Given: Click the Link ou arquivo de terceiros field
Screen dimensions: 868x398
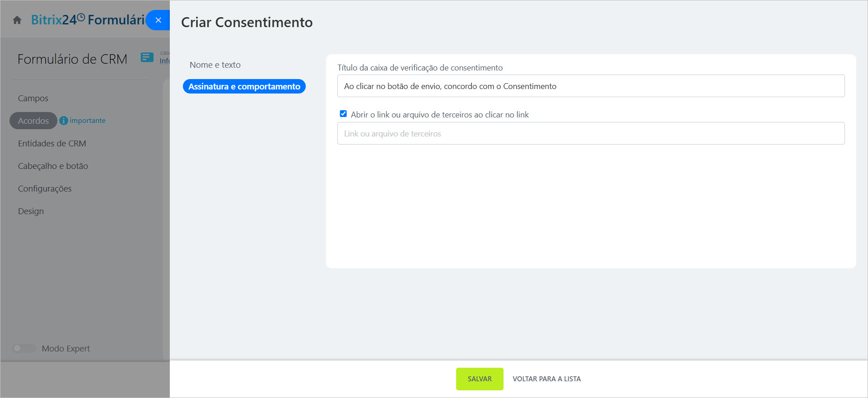Looking at the screenshot, I should 590,134.
